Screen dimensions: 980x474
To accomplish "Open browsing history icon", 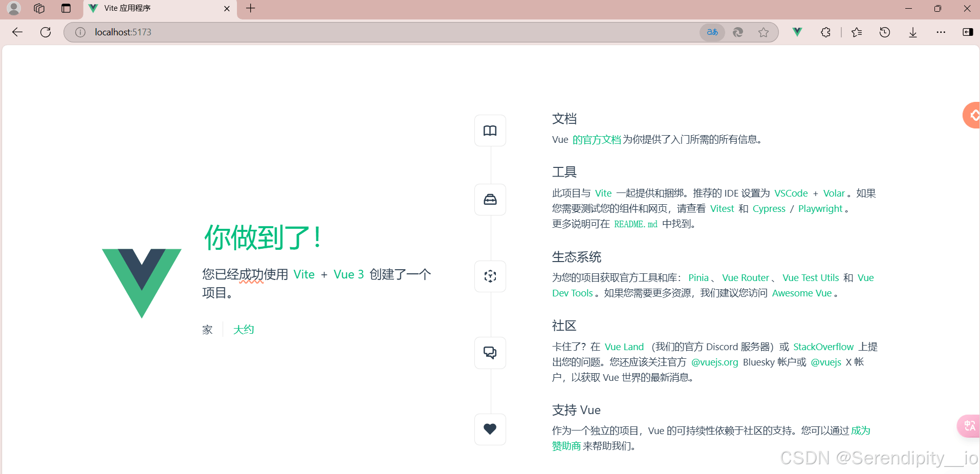I will 885,32.
